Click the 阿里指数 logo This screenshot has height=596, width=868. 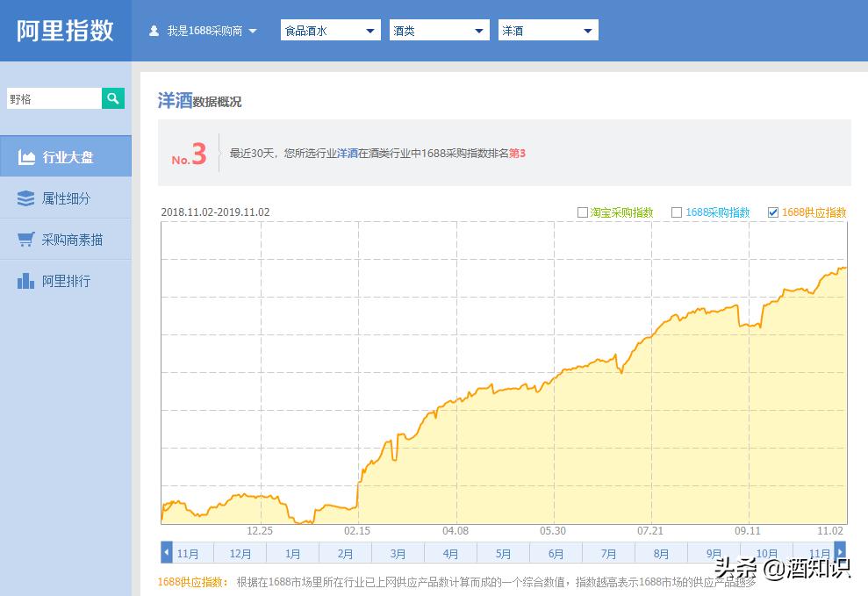(65, 30)
